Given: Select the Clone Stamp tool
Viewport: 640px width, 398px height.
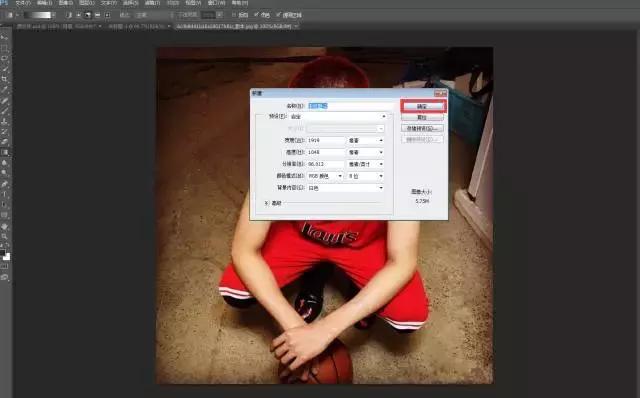Looking at the screenshot, I should pyautogui.click(x=5, y=121).
